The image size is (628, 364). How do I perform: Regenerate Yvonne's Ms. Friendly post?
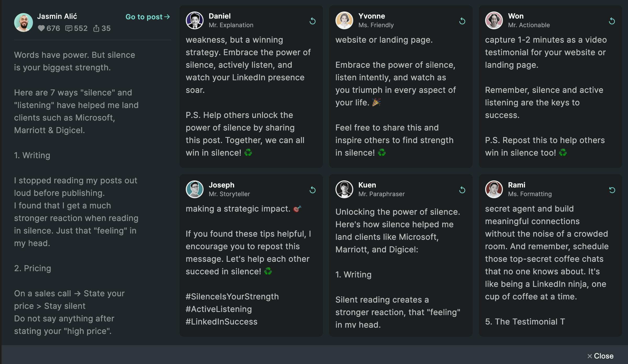point(462,21)
